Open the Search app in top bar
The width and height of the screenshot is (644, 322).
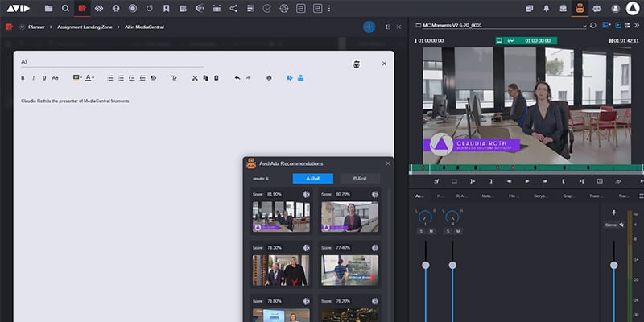pos(65,8)
